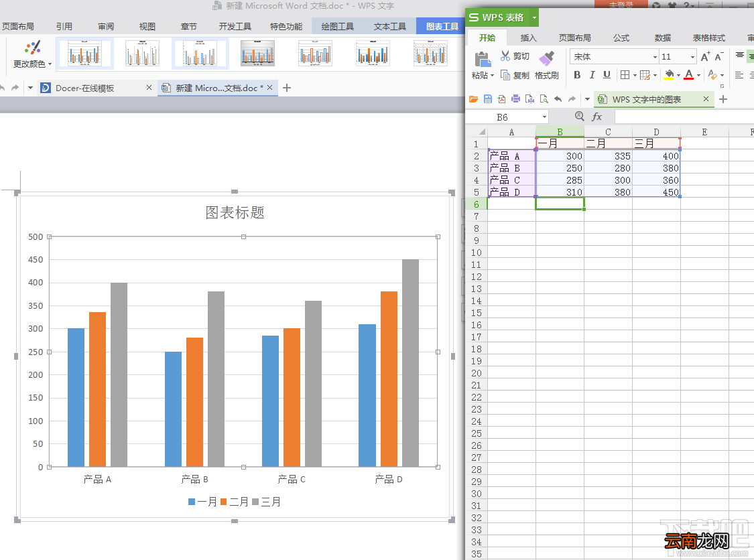Add a new tab next to WPS 文字中的图表
The width and height of the screenshot is (754, 560).
pos(722,99)
